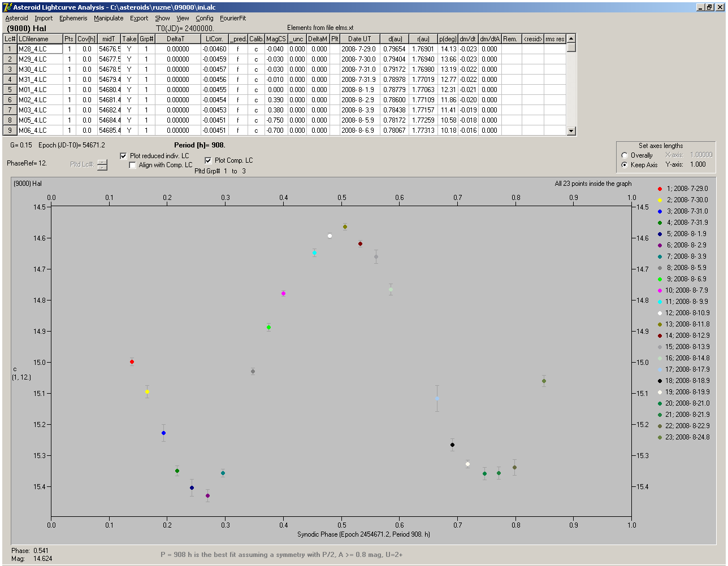Click the Synodic Phase axis label
728x566 pixels.
click(x=363, y=534)
